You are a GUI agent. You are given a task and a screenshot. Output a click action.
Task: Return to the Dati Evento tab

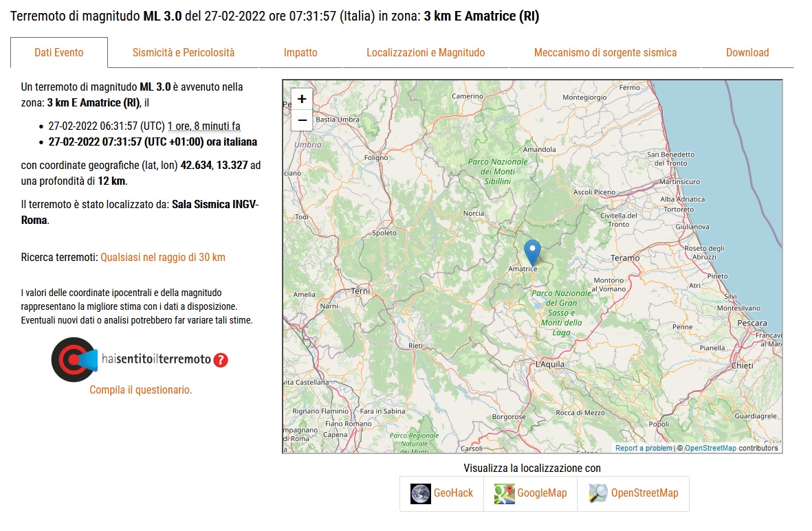point(58,52)
